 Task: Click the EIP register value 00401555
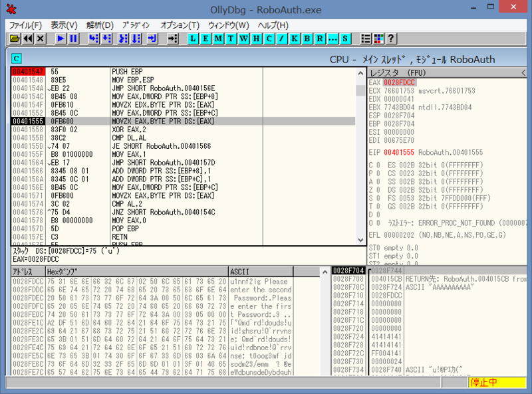tap(399, 153)
